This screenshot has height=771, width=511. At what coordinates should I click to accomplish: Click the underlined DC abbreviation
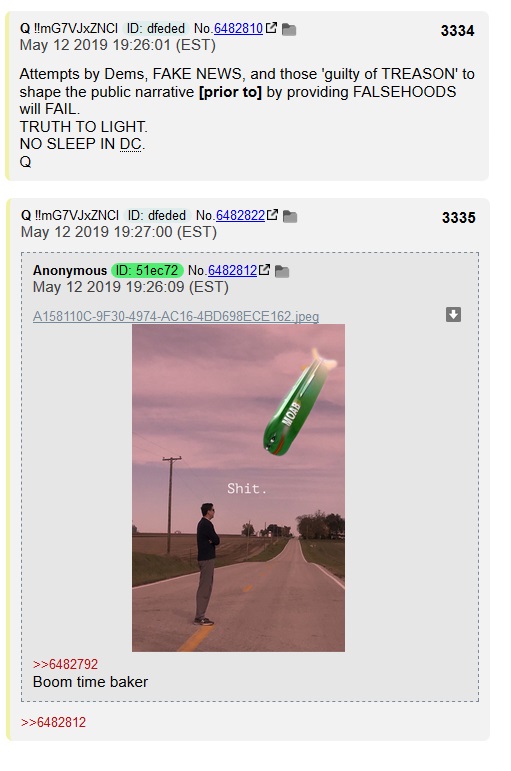(x=130, y=144)
